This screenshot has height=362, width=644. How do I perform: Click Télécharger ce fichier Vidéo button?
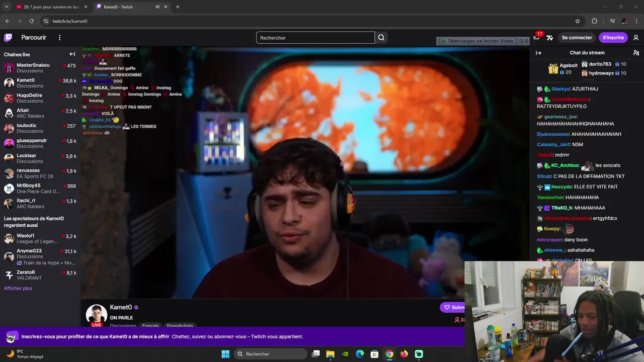point(477,41)
